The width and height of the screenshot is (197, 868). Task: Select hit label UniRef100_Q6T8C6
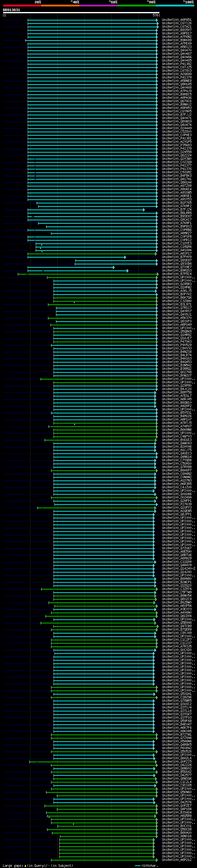click(x=176, y=101)
